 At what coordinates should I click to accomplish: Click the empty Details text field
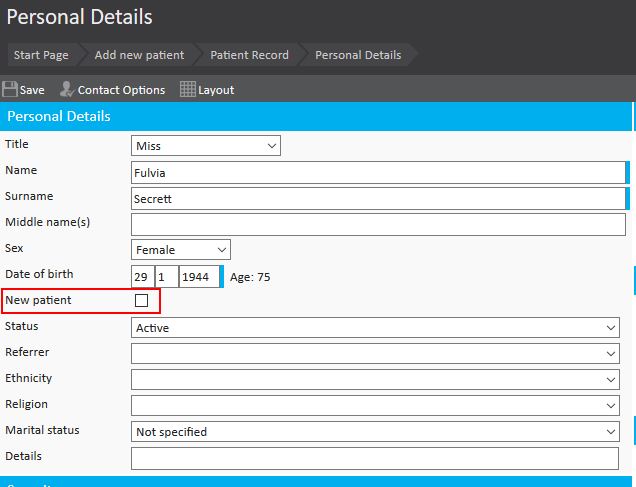tap(375, 458)
